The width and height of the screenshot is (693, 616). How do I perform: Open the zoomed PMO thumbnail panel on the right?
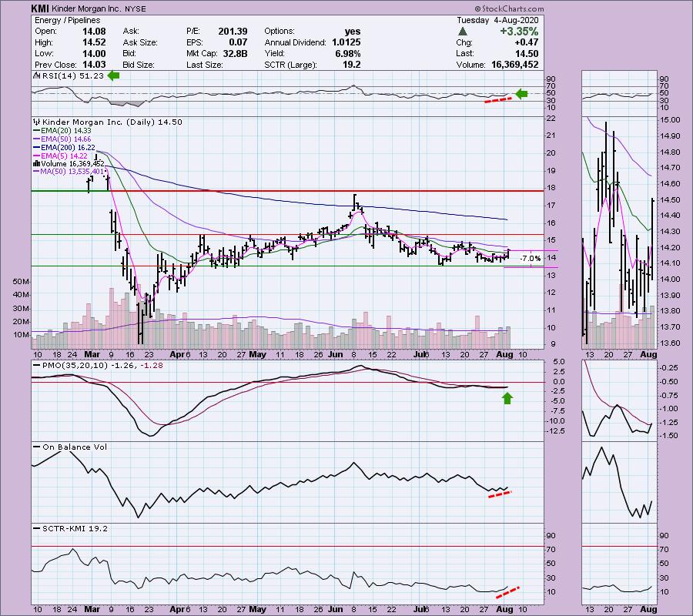pyautogui.click(x=619, y=400)
